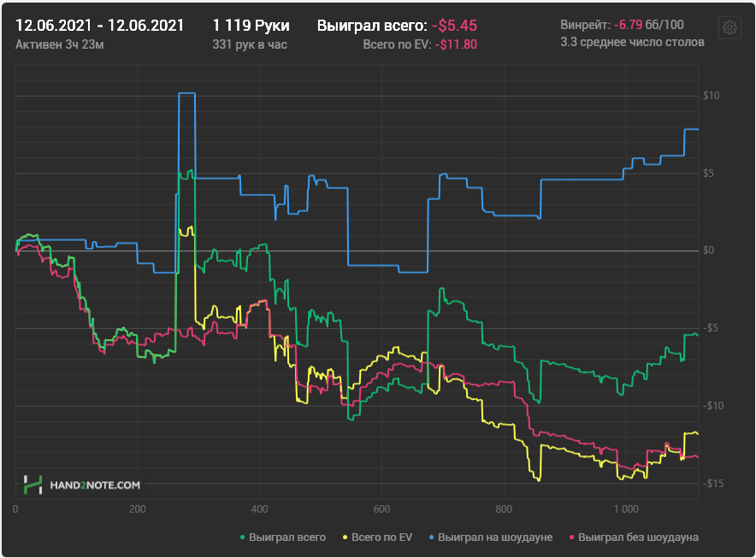Click the '1 119 Руки' hands count
This screenshot has height=558, width=756.
click(x=251, y=26)
